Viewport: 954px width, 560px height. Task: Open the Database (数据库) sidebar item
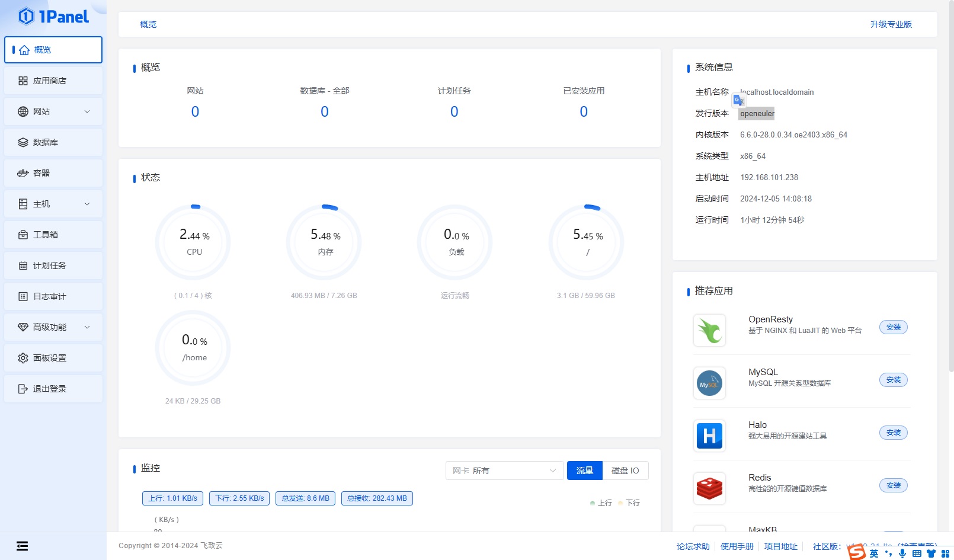coord(46,142)
